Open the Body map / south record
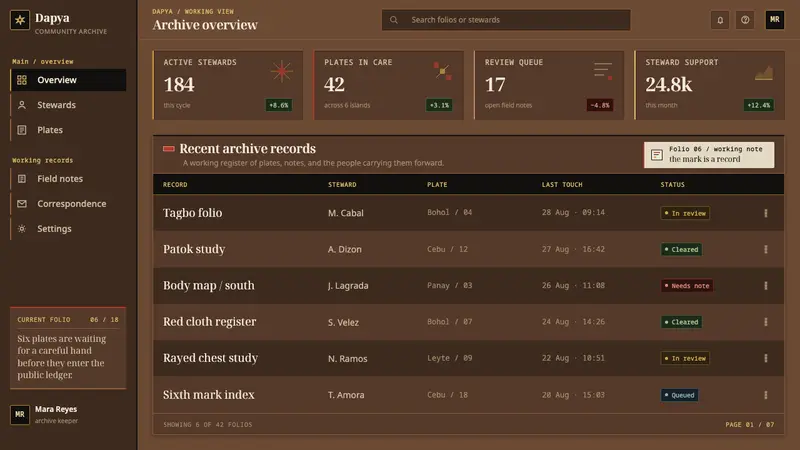 [x=209, y=285]
